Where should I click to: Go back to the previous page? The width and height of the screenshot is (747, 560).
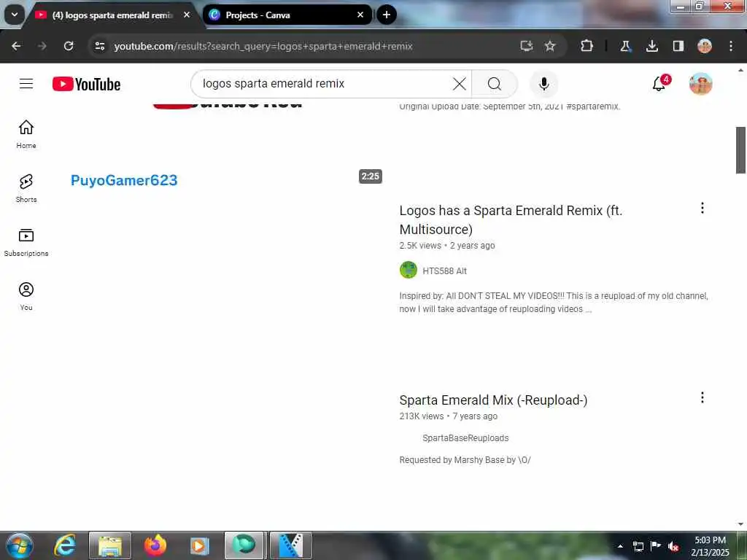[x=16, y=46]
